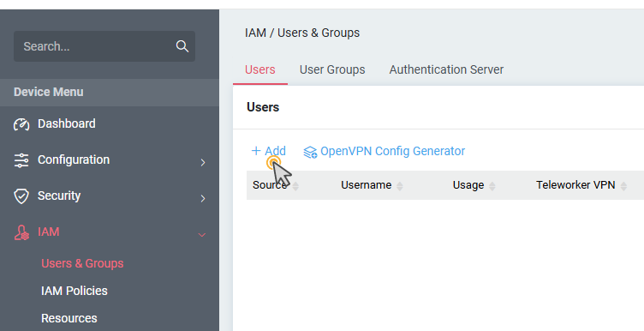
Task: Click the Dashboard gauge icon
Action: click(x=21, y=124)
